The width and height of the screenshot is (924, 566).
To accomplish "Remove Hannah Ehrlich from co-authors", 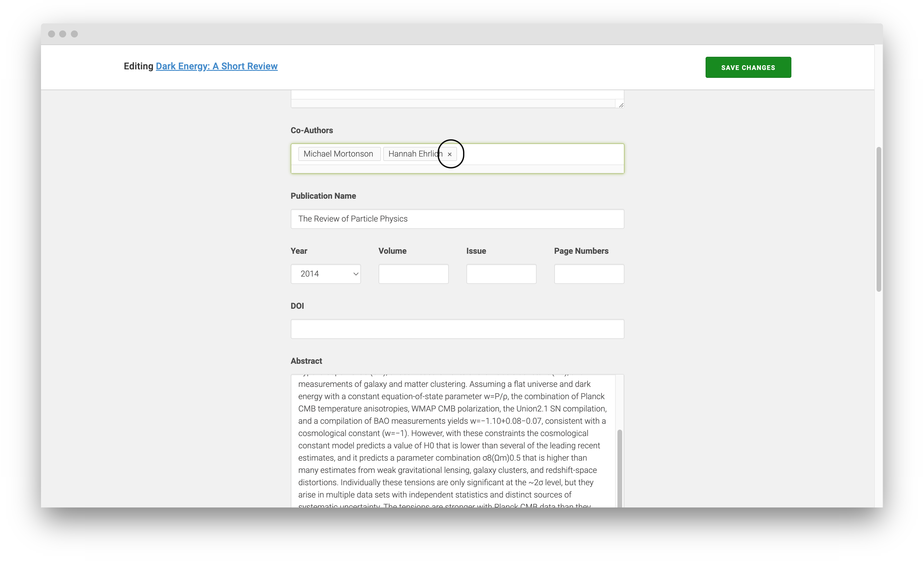I will [450, 154].
